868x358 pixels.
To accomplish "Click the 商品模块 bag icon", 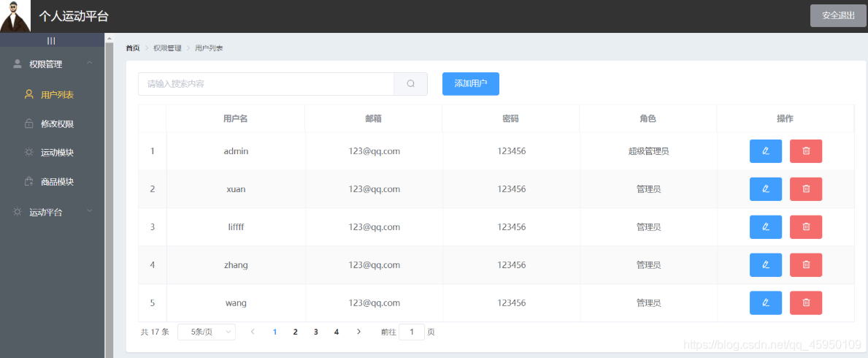I will click(x=28, y=180).
